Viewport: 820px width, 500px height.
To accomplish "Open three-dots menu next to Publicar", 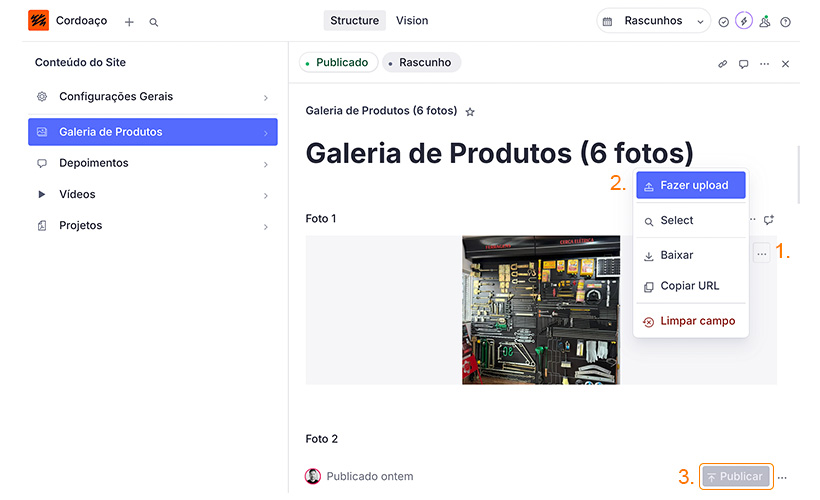I will [x=782, y=478].
